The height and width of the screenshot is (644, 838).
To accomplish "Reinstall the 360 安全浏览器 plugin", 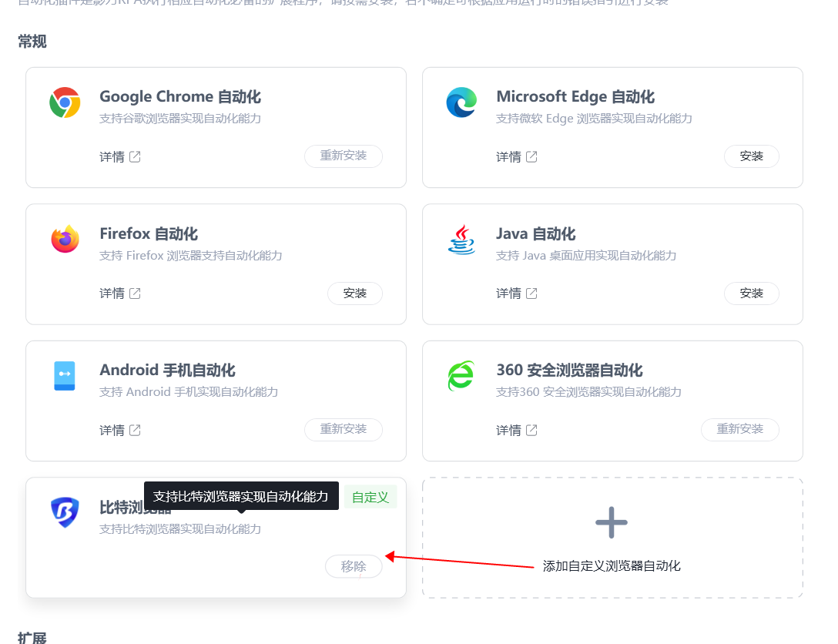I will [739, 430].
